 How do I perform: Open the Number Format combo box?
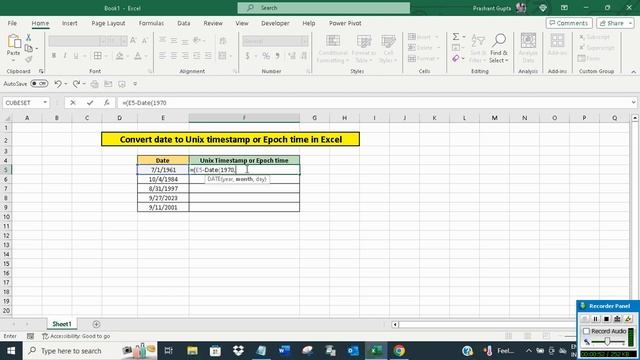275,41
